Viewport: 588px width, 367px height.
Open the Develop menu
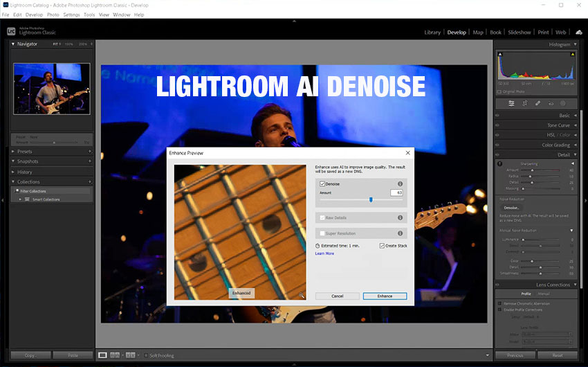[x=34, y=15]
